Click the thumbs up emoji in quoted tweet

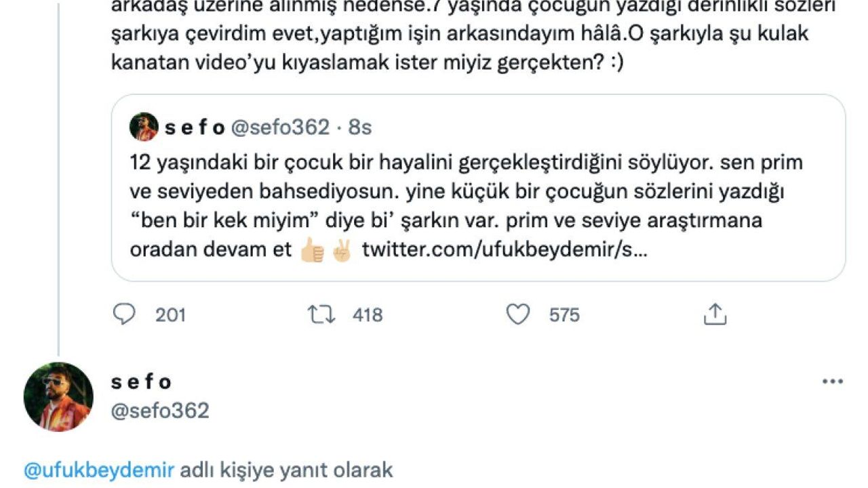[313, 250]
